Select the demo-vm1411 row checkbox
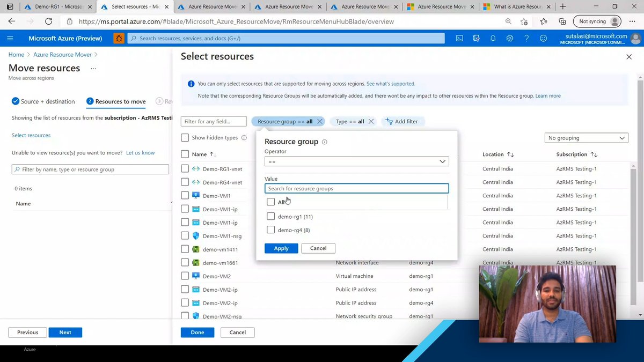This screenshot has width=644, height=362. point(185,249)
